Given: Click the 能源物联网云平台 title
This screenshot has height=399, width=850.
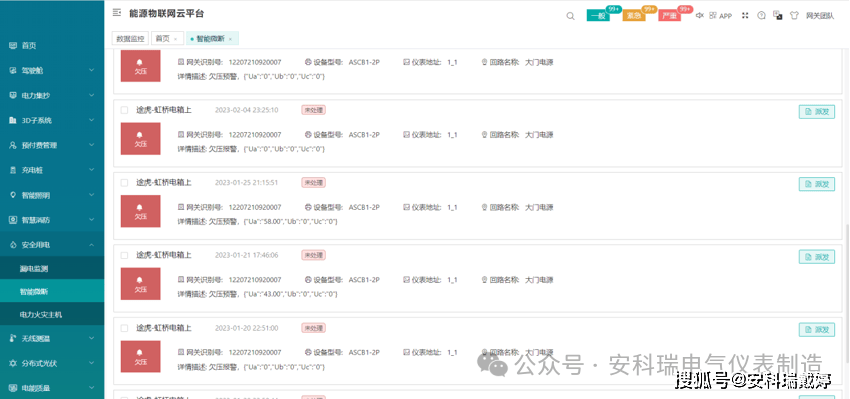Looking at the screenshot, I should tap(166, 14).
